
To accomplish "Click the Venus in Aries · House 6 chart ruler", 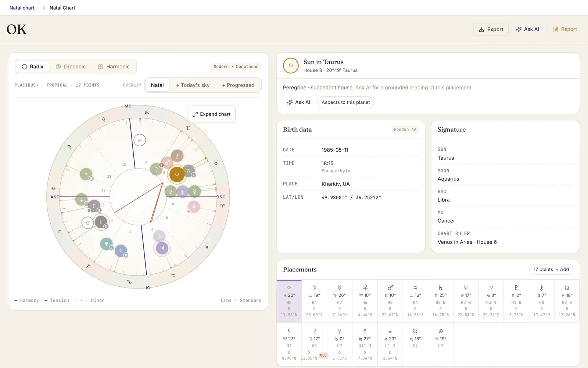I will [x=467, y=242].
